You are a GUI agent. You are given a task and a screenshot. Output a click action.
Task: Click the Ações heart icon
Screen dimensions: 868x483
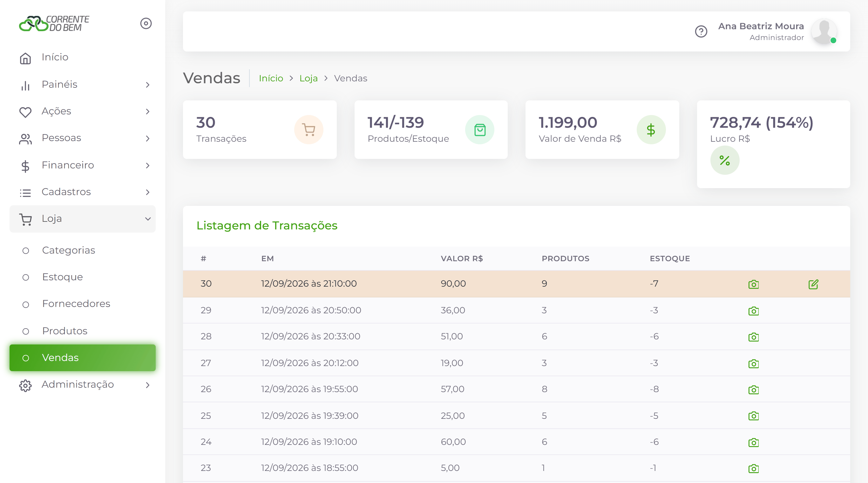pos(25,112)
